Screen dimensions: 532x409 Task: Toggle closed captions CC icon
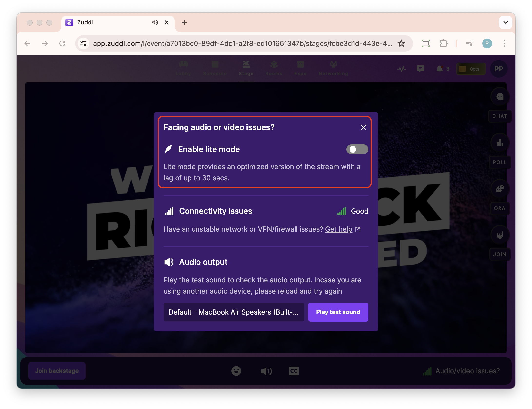tap(294, 371)
